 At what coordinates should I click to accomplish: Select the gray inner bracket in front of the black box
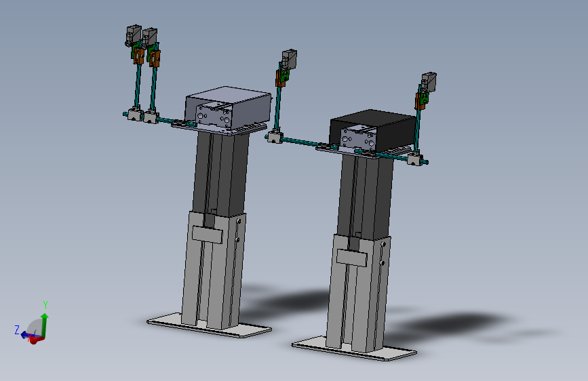pyautogui.click(x=358, y=138)
